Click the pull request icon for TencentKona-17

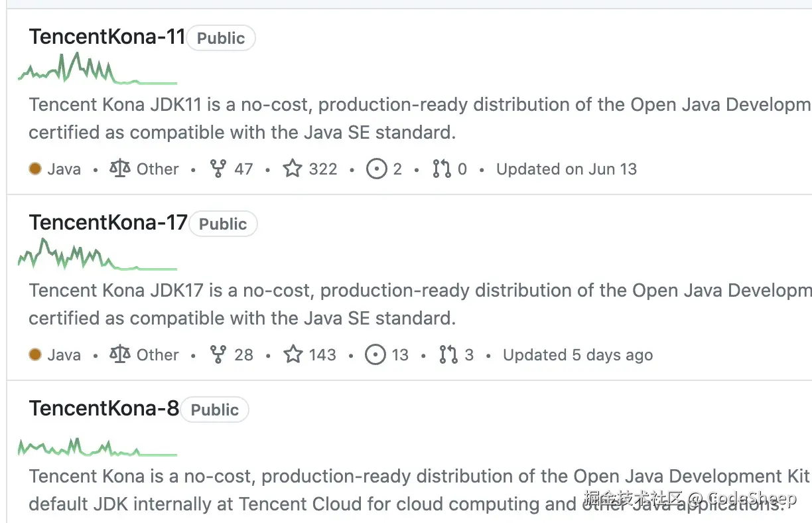[448, 355]
